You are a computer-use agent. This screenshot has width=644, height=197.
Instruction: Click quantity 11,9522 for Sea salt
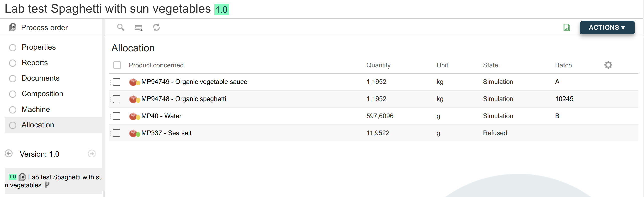(x=378, y=133)
